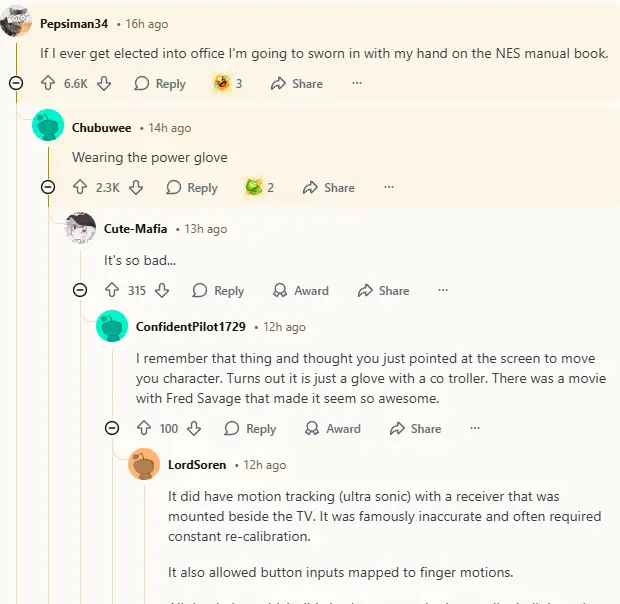
Task: Click Cute-Mafia's avatar thumbnail
Action: 80,229
